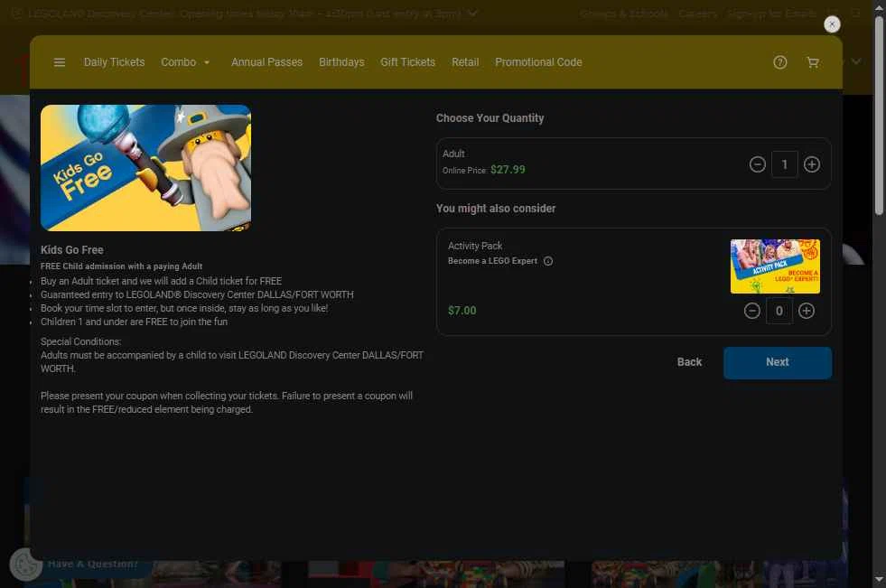Open Promotional Code entry
The height and width of the screenshot is (588, 886).
[x=538, y=62]
